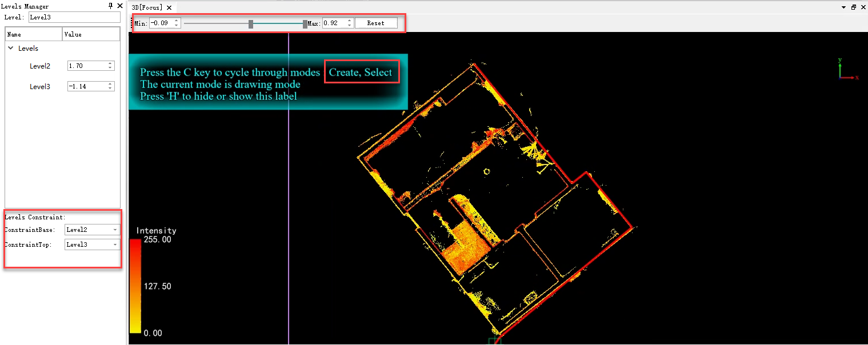The height and width of the screenshot is (345, 868).
Task: Increase the Min value using up arrow
Action: click(x=177, y=21)
